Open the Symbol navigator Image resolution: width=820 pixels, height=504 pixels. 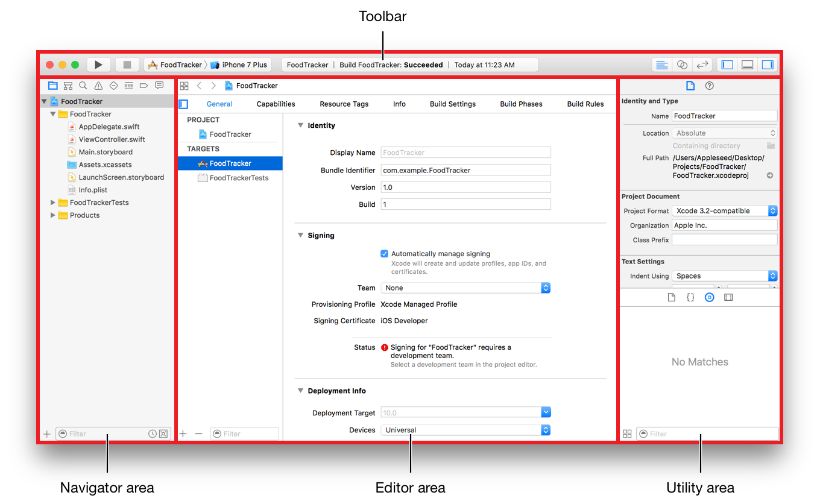68,86
